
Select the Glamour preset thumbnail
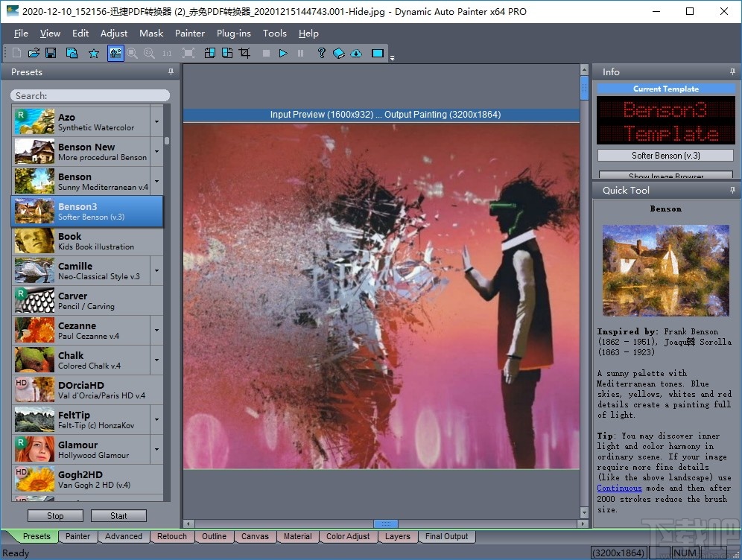pyautogui.click(x=34, y=449)
